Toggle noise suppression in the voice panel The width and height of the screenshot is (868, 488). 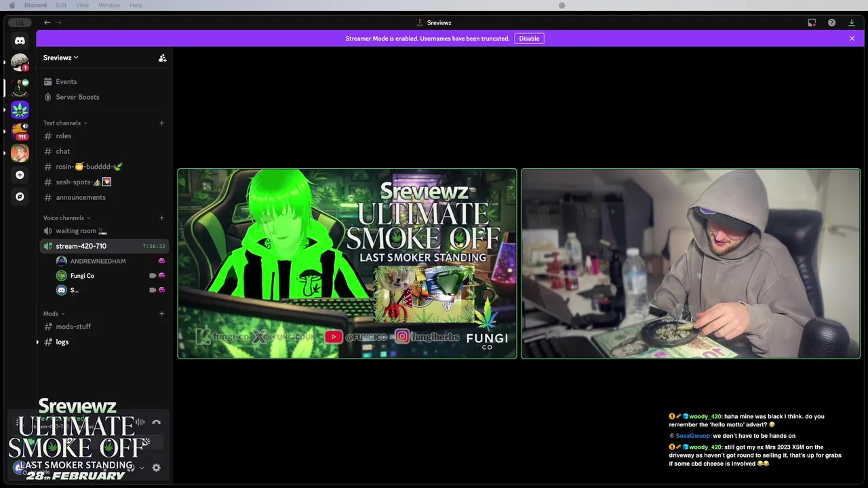pos(140,422)
